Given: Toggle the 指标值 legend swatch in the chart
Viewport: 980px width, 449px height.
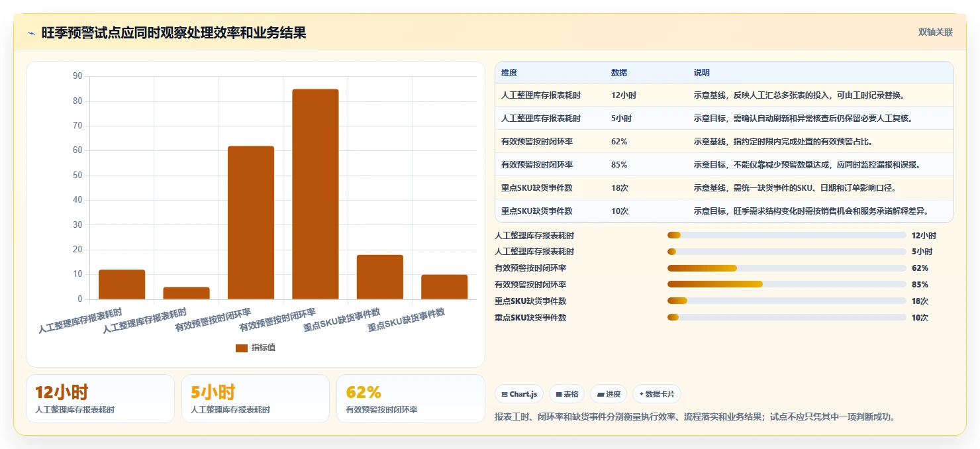Looking at the screenshot, I should [242, 348].
